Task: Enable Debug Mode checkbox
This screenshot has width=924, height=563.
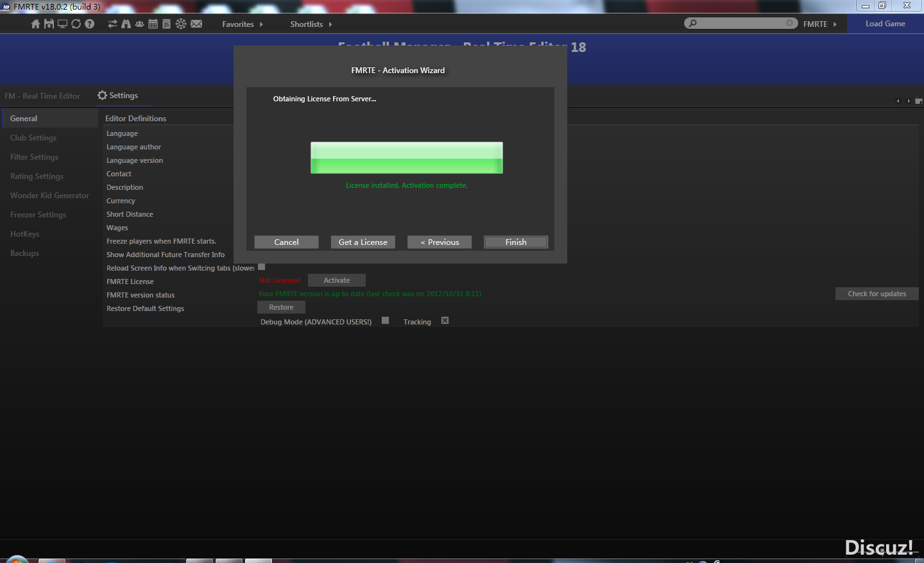Action: pyautogui.click(x=385, y=320)
